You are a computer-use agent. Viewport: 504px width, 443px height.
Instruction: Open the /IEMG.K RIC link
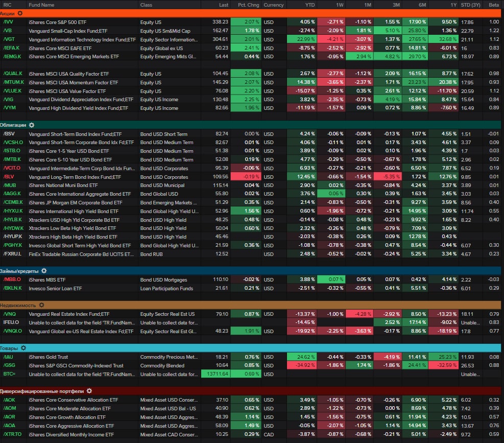tap(12, 56)
